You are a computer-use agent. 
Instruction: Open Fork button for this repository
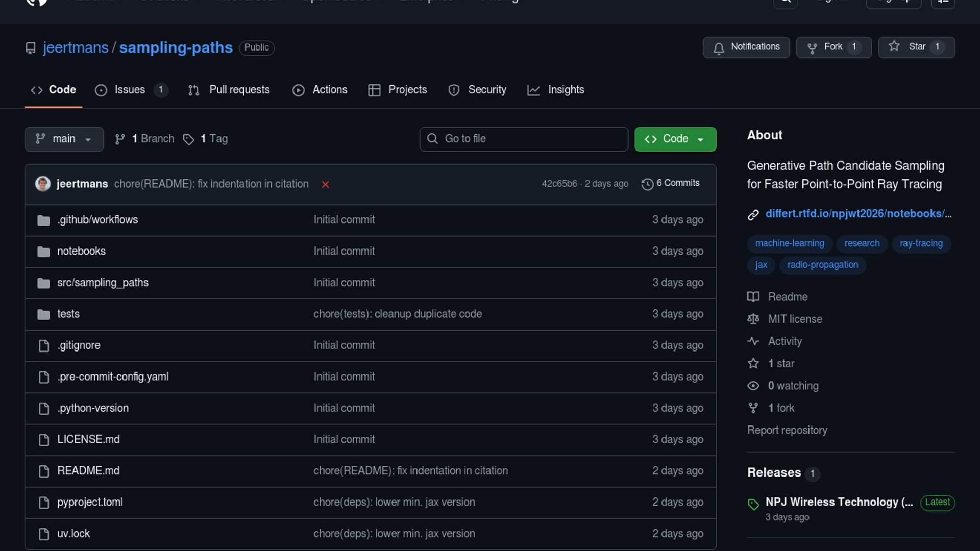click(833, 47)
